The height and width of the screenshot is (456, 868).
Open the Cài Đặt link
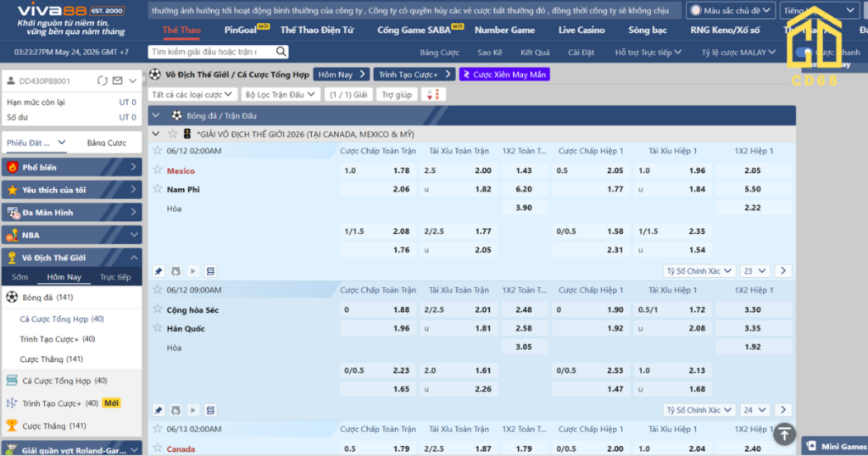[x=581, y=52]
